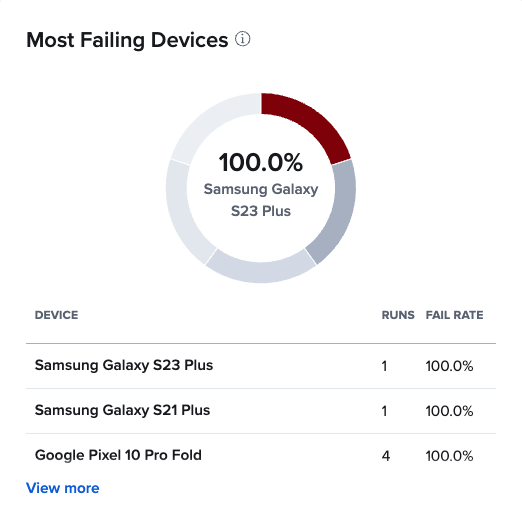Click fail rate value for Galaxy S21 Plus
Viewport: 522px width, 509px height.
point(449,411)
